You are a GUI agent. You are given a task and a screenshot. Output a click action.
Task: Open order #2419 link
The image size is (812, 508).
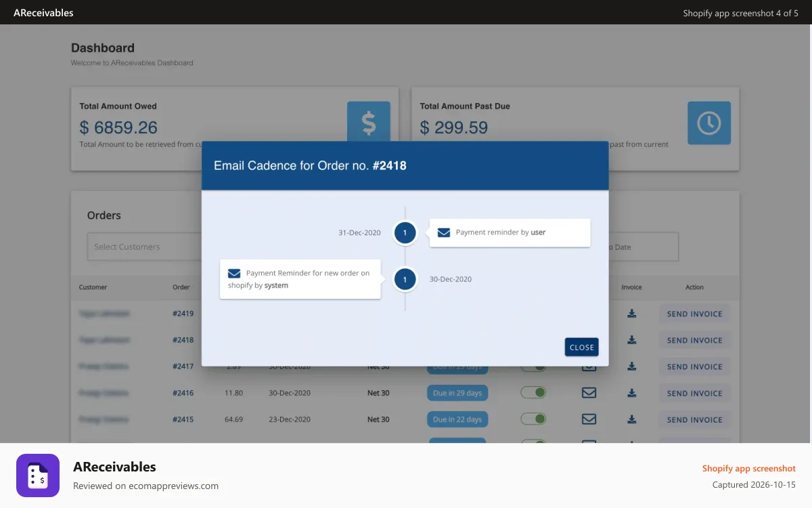[x=183, y=314]
